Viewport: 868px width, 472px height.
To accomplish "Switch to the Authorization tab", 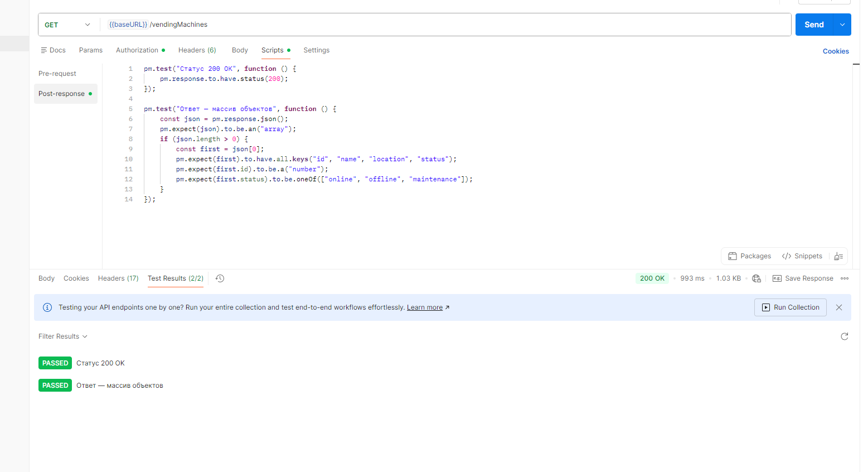I will (x=137, y=50).
